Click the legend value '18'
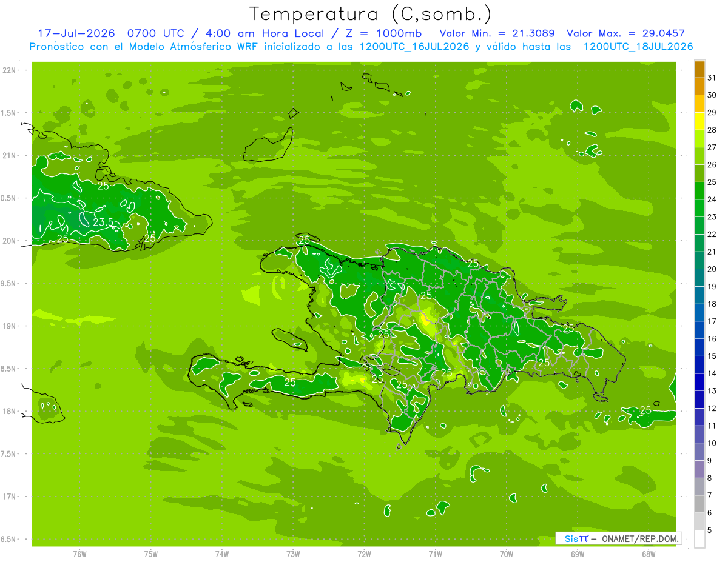Image resolution: width=728 pixels, height=562 pixels. coord(712,304)
